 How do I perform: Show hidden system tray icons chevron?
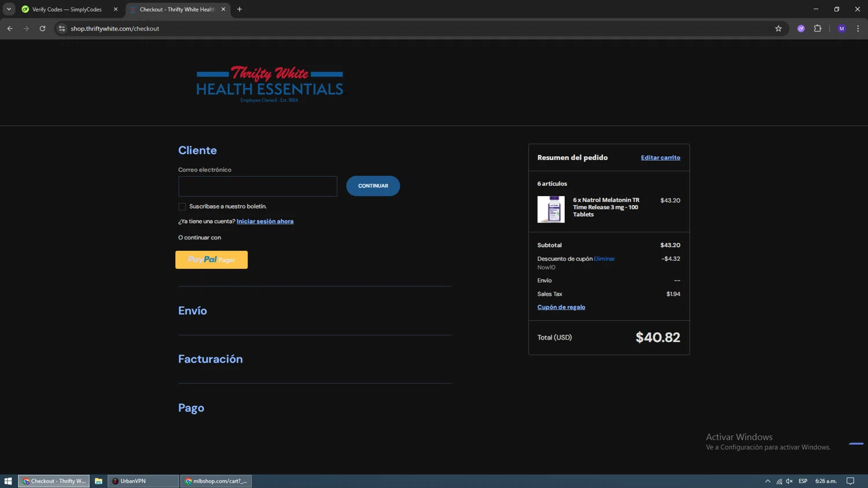click(x=768, y=481)
